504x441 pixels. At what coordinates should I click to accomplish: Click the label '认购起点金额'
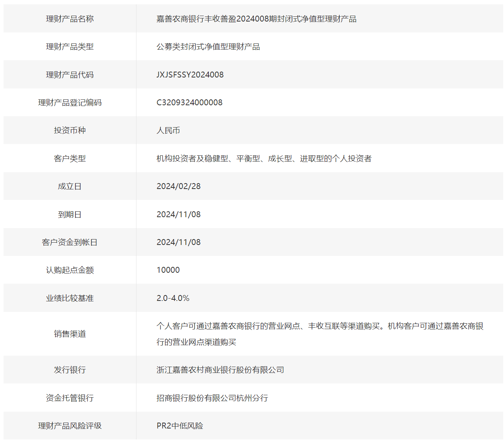pos(70,270)
